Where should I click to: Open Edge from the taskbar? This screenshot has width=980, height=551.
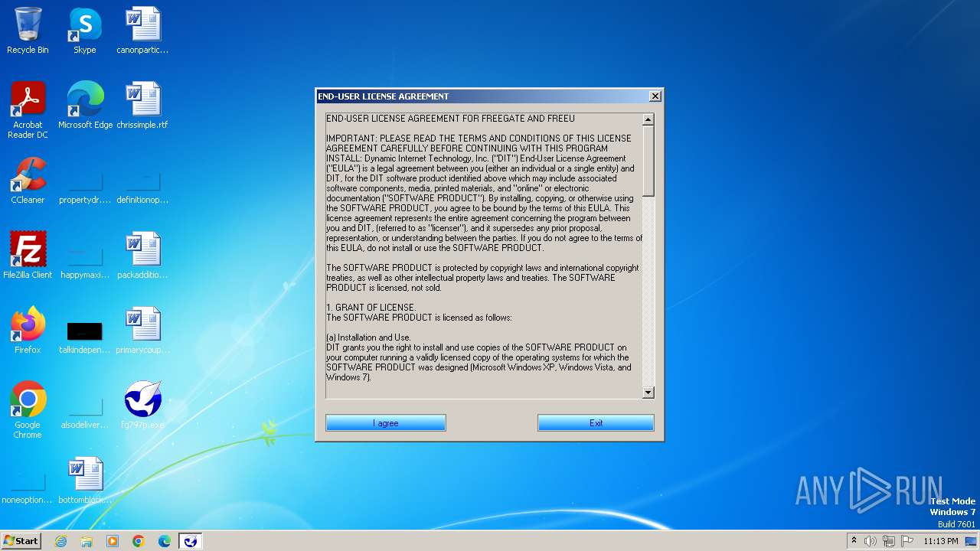tap(165, 541)
